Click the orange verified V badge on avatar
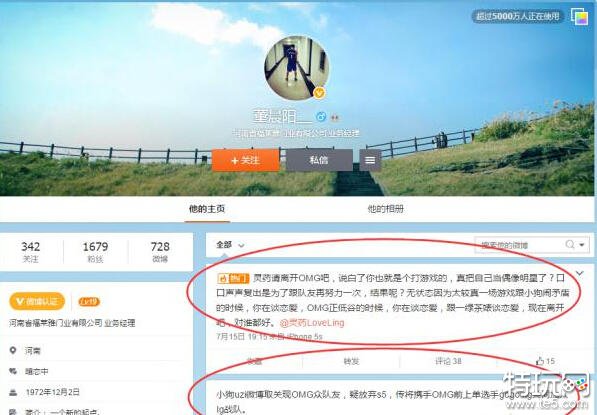The width and height of the screenshot is (597, 415). pos(319,93)
